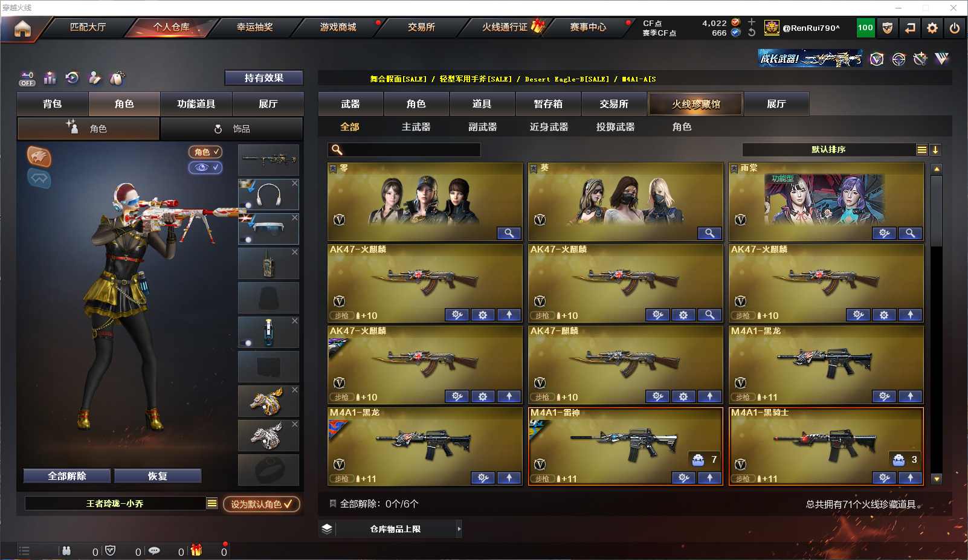Expand the 仓库物品上限 arrow
The height and width of the screenshot is (560, 968).
pos(459,529)
